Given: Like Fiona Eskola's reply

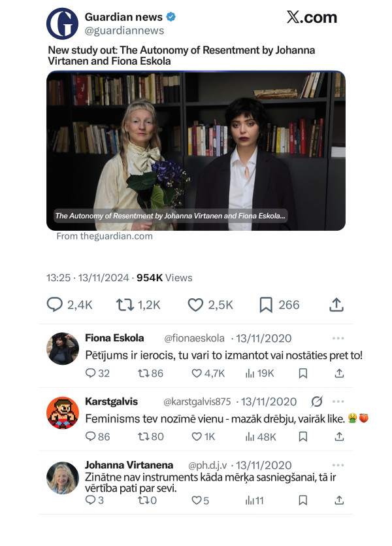Looking at the screenshot, I should pyautogui.click(x=197, y=373).
